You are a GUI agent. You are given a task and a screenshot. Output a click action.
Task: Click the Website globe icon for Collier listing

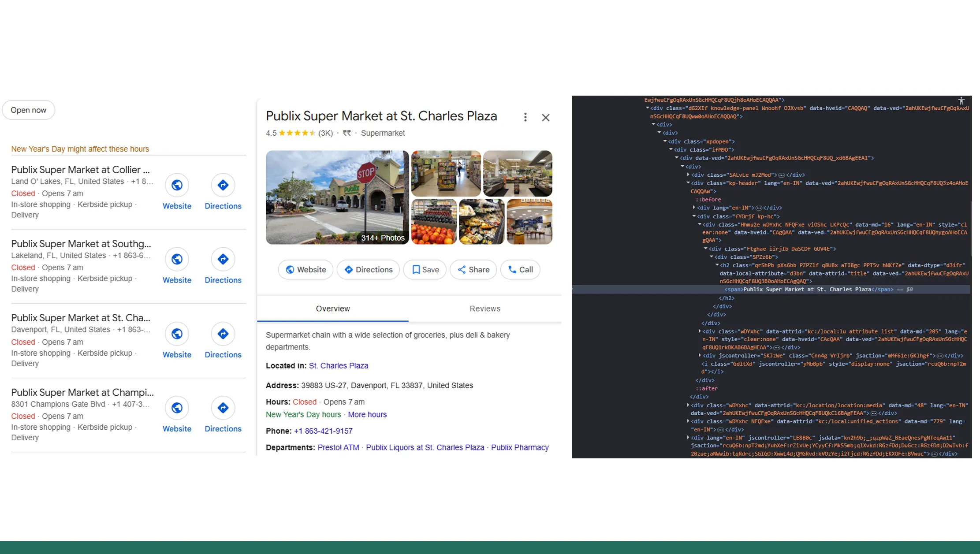coord(177,185)
